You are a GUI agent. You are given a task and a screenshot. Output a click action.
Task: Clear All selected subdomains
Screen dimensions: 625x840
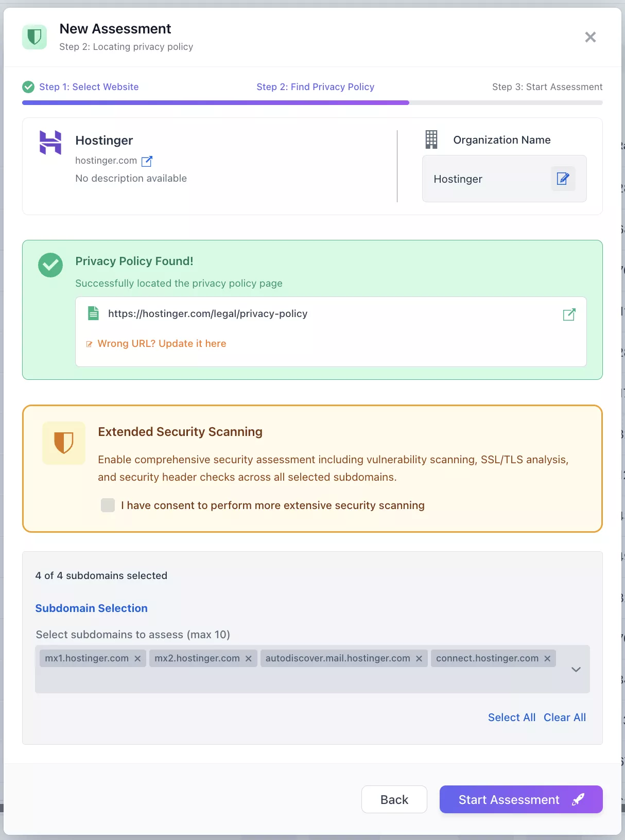tap(565, 717)
